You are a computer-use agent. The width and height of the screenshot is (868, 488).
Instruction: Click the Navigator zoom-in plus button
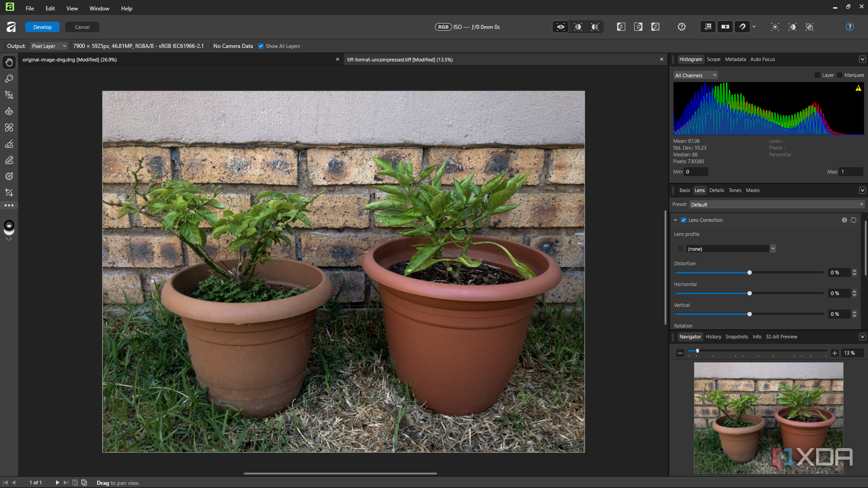pos(835,353)
